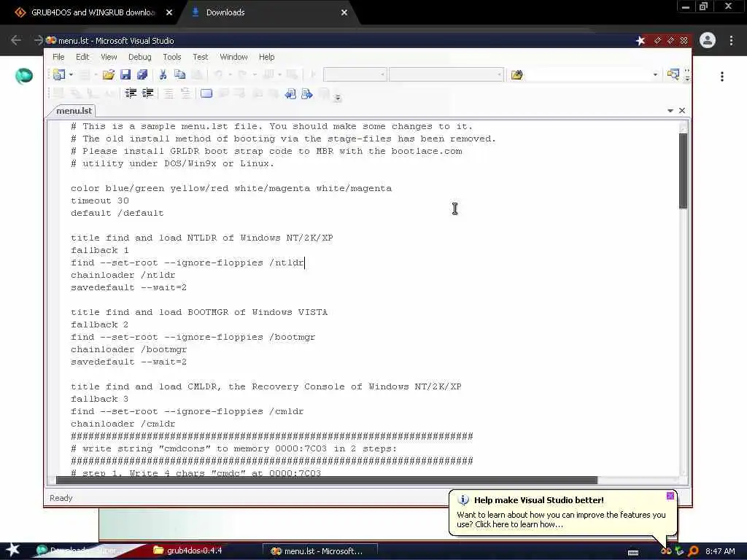Open the standard toolbar overflow options

point(687,75)
